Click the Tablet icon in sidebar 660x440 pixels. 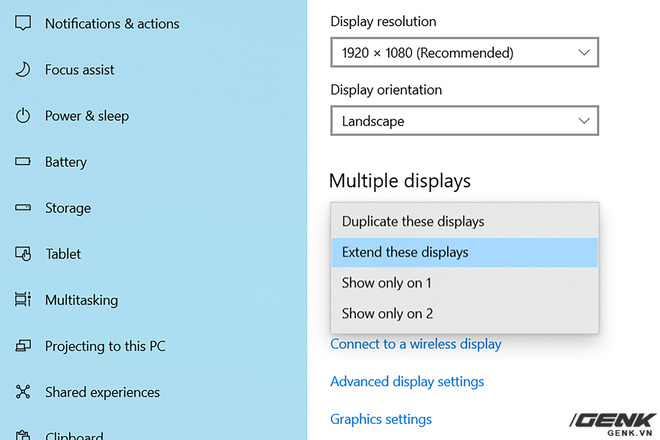[23, 254]
